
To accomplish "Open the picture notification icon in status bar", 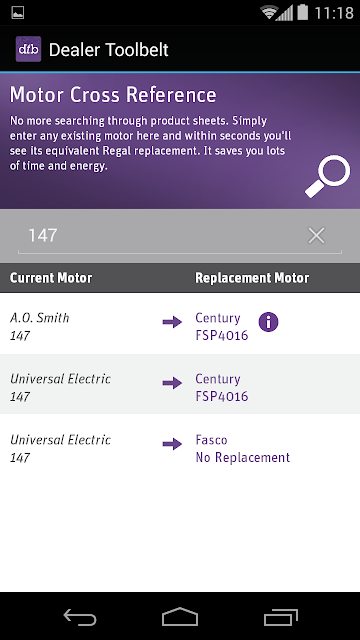I will point(18,13).
